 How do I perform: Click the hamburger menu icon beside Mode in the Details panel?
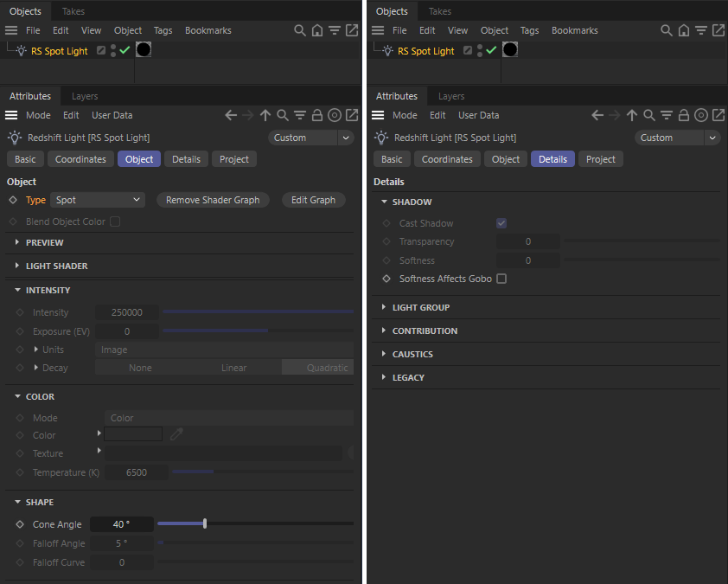coord(378,115)
